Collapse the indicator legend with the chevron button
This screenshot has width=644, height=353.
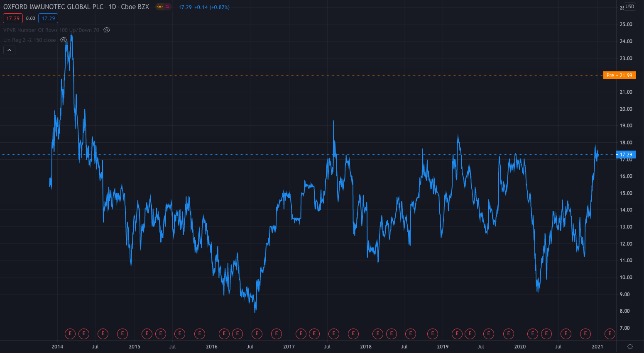pos(9,50)
